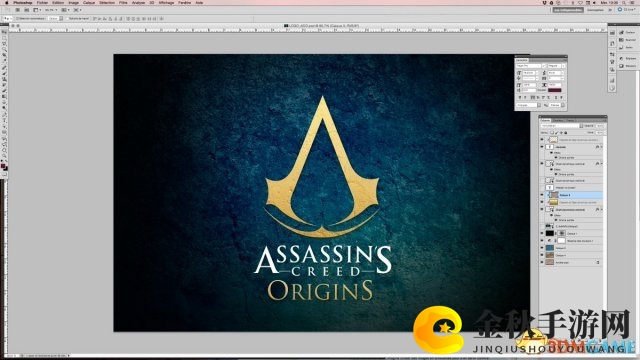Select the Horizontal Type tool
Image resolution: width=640 pixels, height=360 pixels.
coord(4,120)
